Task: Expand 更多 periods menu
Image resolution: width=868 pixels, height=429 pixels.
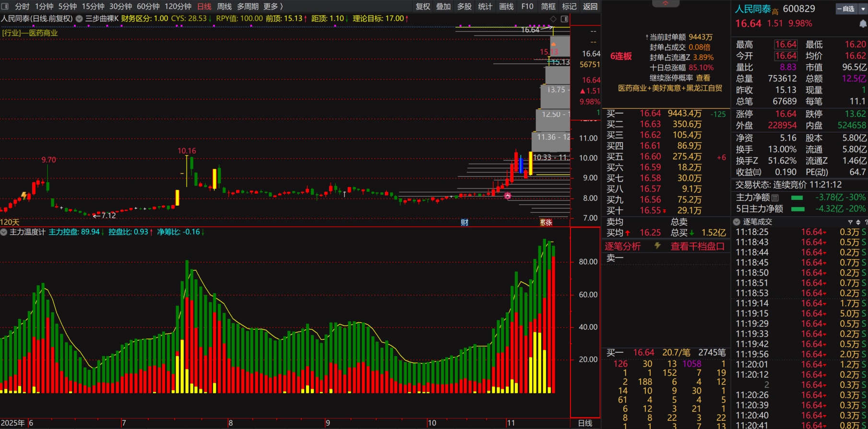Action: point(273,6)
